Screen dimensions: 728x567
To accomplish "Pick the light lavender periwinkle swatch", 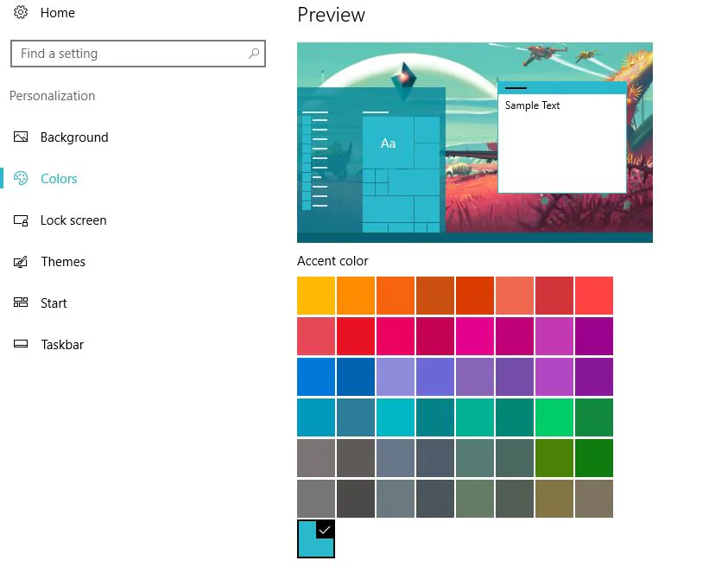I will pyautogui.click(x=396, y=377).
